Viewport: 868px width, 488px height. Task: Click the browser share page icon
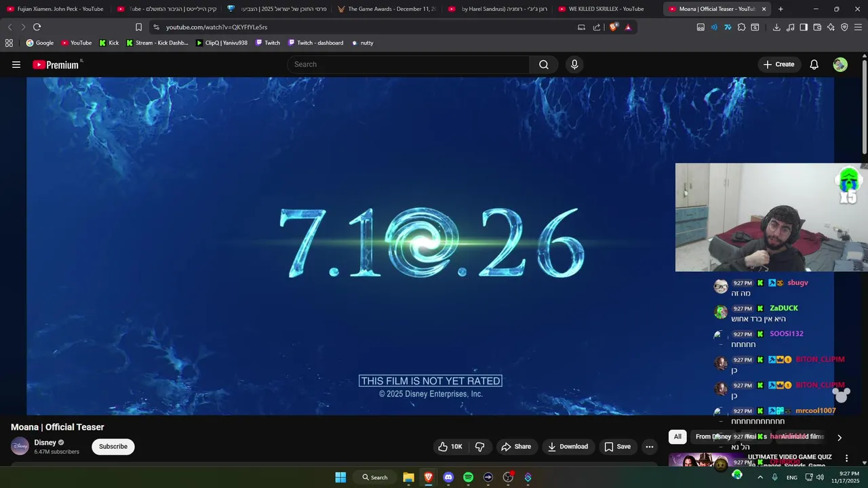597,27
